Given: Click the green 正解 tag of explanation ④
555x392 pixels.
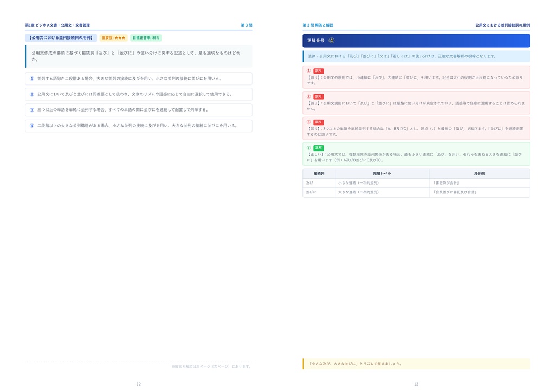Looking at the screenshot, I should (x=318, y=148).
